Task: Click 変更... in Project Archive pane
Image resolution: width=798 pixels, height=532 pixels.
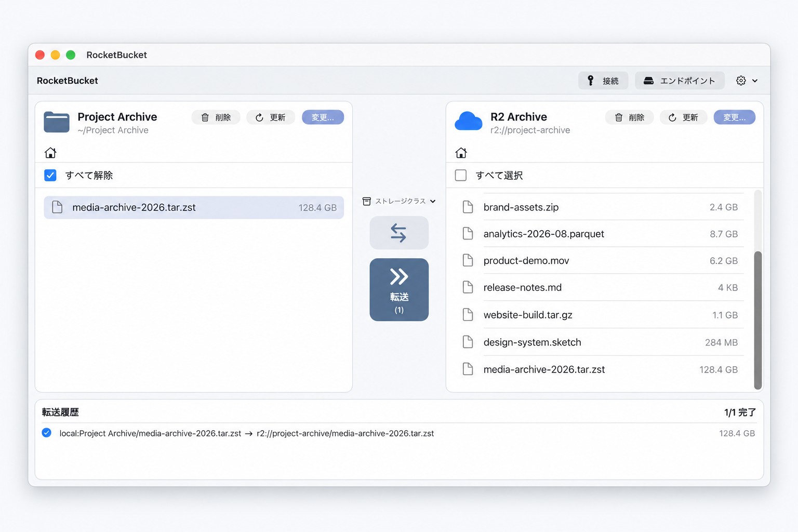Action: pos(323,117)
